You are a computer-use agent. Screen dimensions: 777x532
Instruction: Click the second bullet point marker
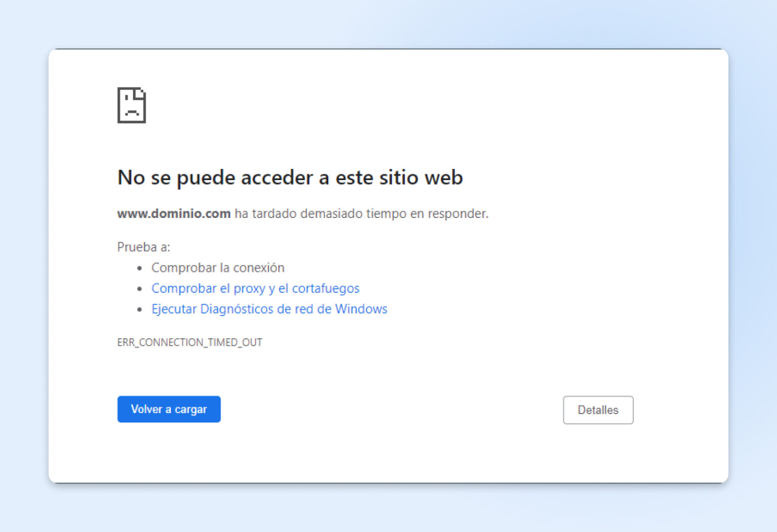click(140, 288)
